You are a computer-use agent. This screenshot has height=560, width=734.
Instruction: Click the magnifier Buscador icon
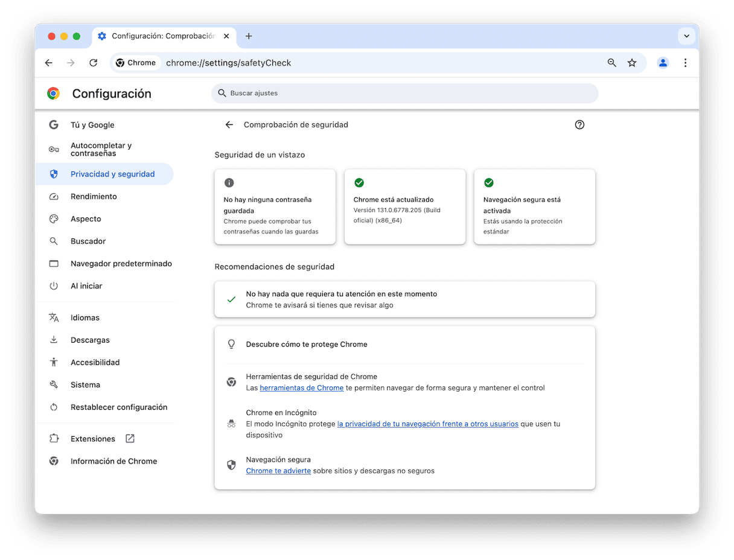54,241
